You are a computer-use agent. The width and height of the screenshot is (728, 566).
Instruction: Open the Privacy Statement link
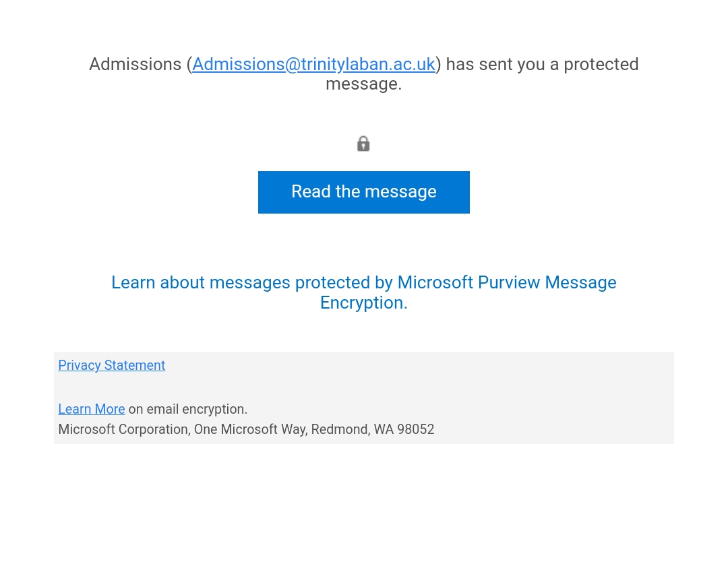pos(111,365)
